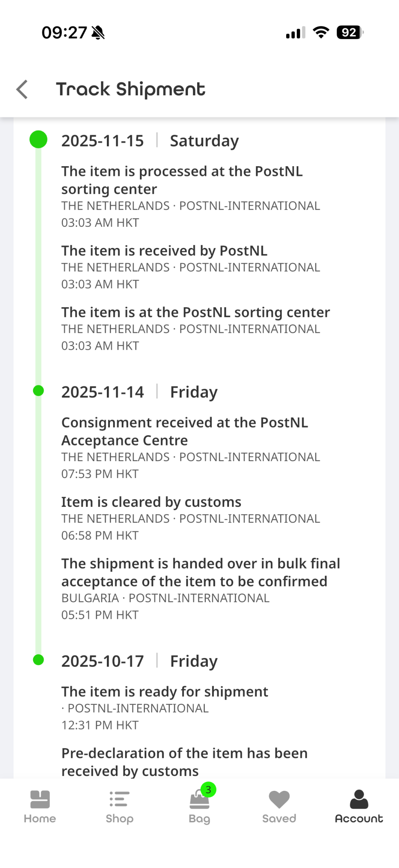This screenshot has height=868, width=399.
Task: Select "Item is cleared by customs" entry
Action: [151, 502]
